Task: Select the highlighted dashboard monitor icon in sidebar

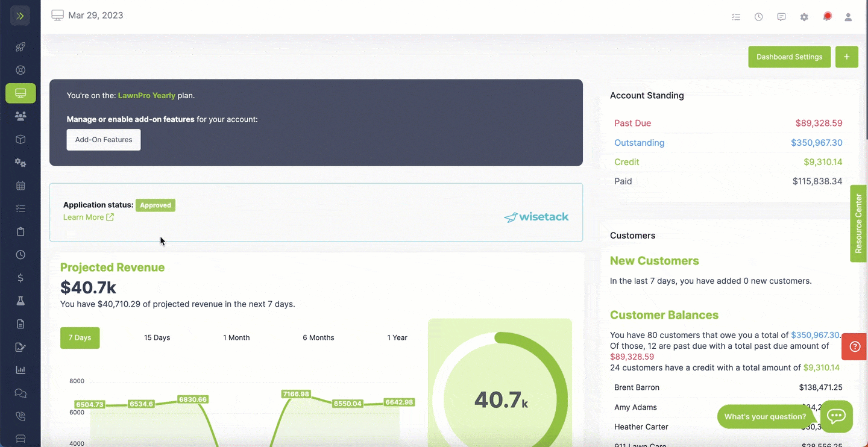Action: click(x=20, y=93)
